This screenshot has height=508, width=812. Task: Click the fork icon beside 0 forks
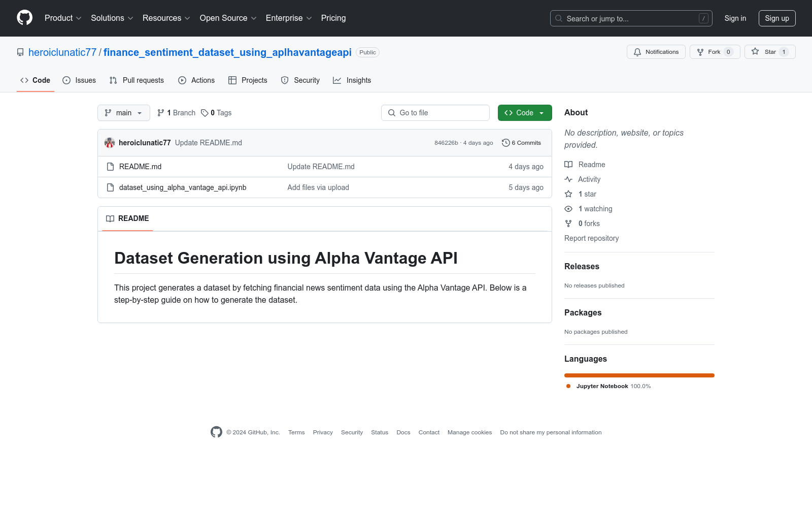pyautogui.click(x=568, y=224)
